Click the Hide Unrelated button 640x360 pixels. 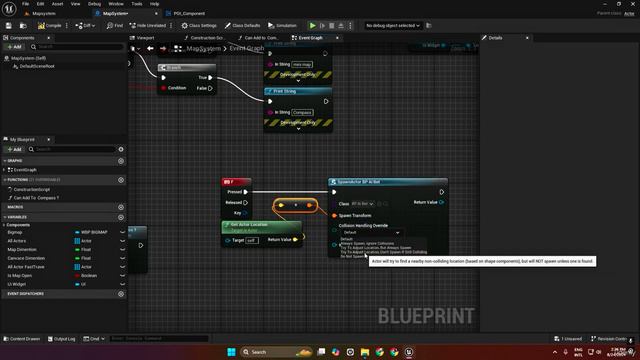point(148,25)
